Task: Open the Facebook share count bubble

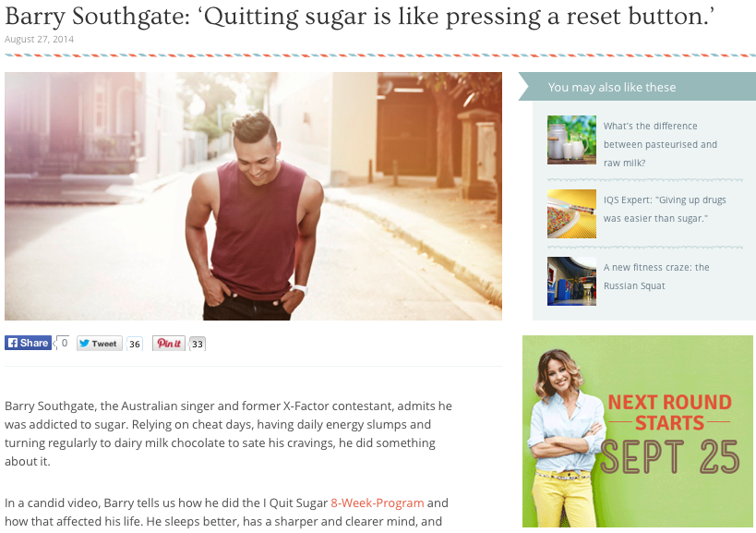Action: coord(63,343)
